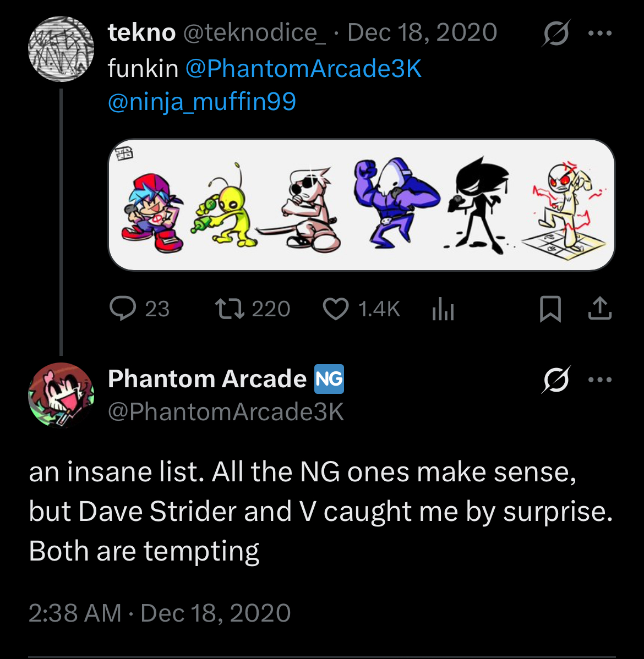
Task: Open more options for Phantom Arcade's reply
Action: 600,380
